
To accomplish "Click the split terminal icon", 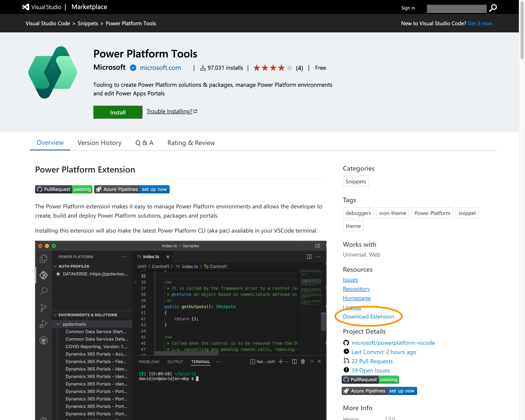I will (294, 362).
